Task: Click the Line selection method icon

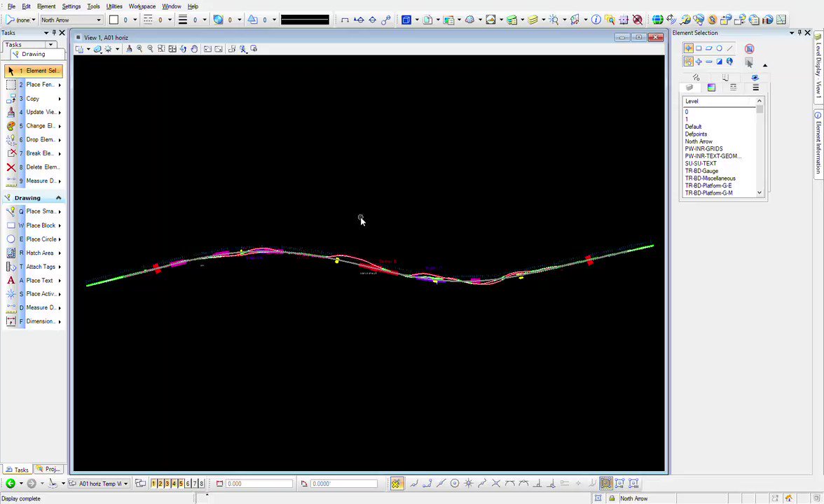Action: [x=729, y=48]
